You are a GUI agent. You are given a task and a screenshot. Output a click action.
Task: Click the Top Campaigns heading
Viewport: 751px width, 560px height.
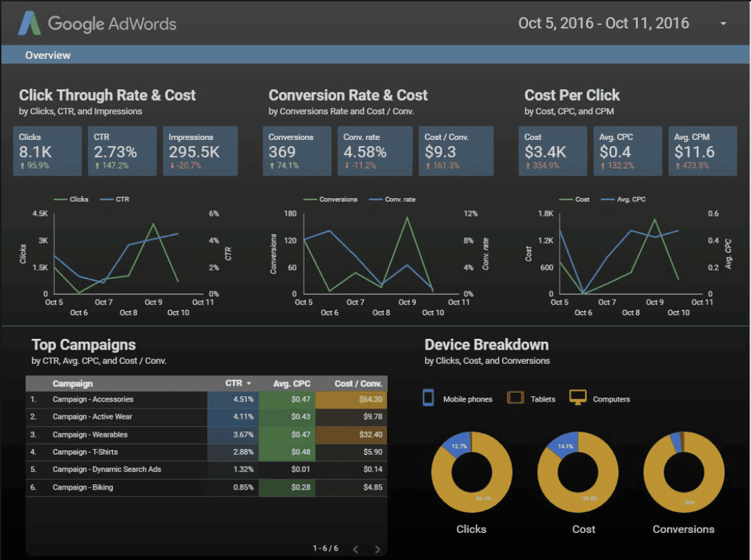click(x=84, y=345)
